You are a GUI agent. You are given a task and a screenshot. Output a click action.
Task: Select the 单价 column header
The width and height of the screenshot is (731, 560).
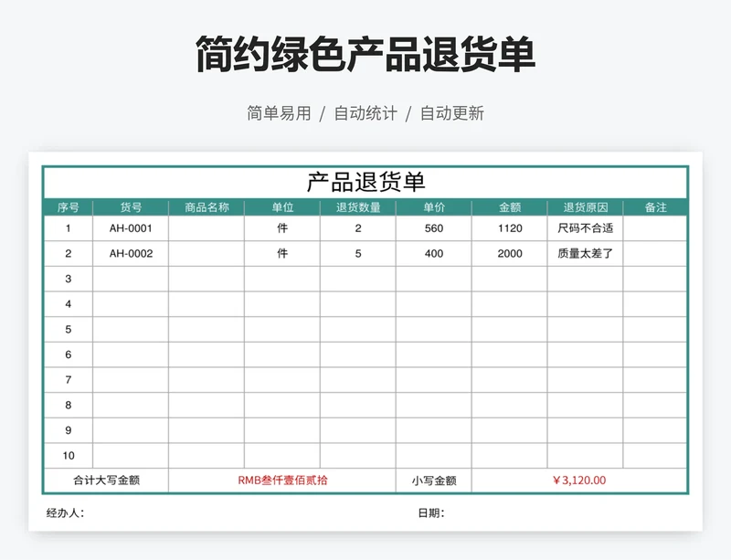433,207
